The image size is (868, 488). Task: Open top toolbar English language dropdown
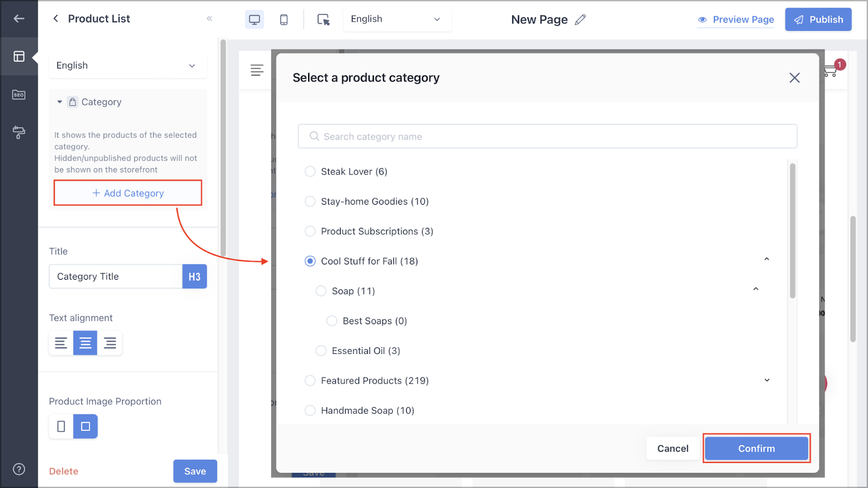click(397, 20)
